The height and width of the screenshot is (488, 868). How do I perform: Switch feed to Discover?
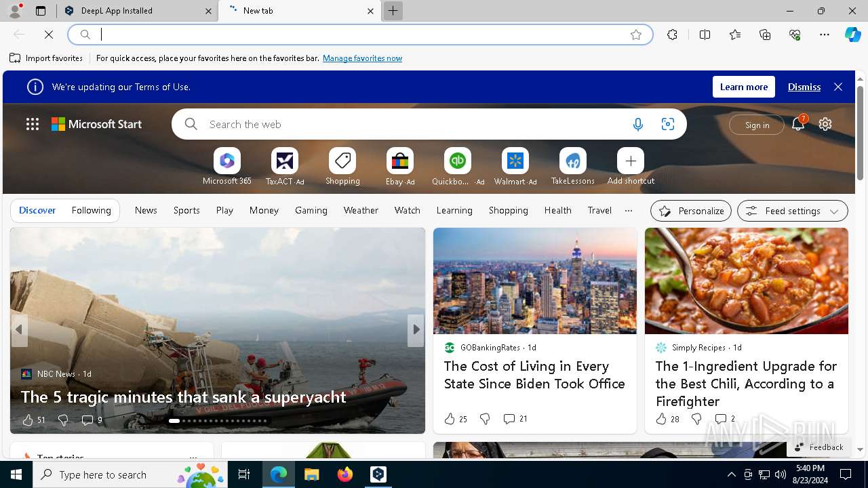coord(37,211)
